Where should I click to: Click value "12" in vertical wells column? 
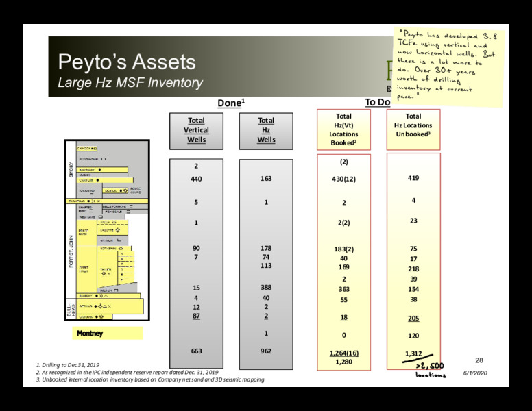(x=197, y=308)
